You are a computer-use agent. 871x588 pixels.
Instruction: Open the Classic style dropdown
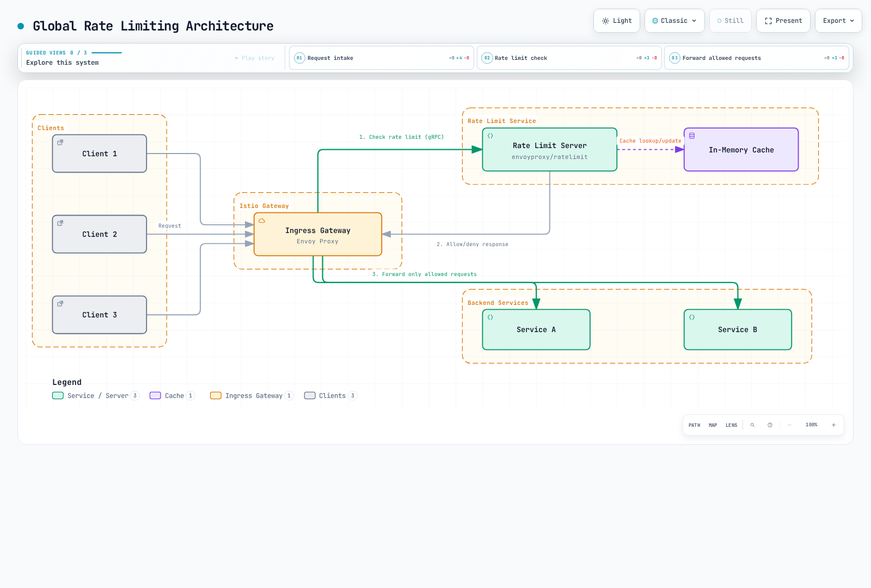(x=674, y=21)
